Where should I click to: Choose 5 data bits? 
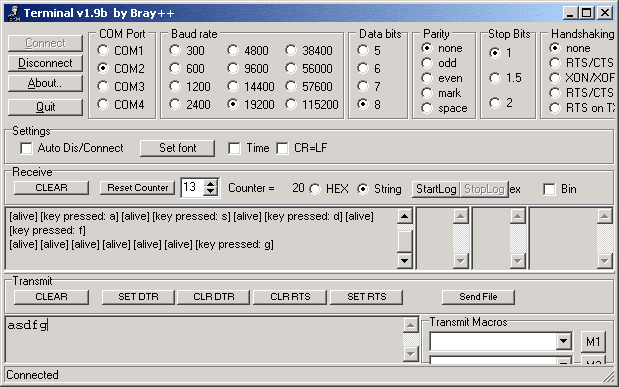pos(369,51)
